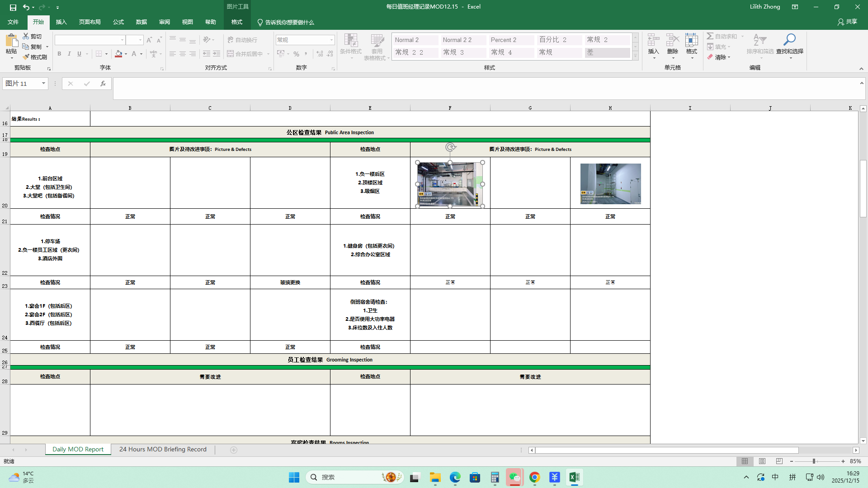The width and height of the screenshot is (868, 488).
Task: Click the 共享 share button
Action: [x=847, y=22]
